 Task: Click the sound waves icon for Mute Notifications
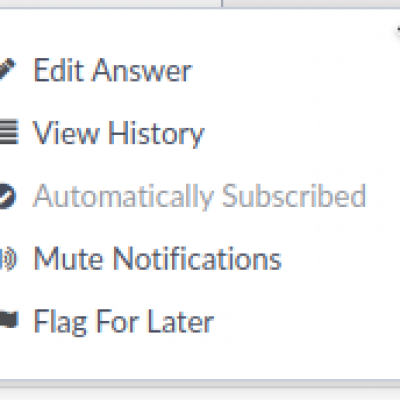coord(8,259)
